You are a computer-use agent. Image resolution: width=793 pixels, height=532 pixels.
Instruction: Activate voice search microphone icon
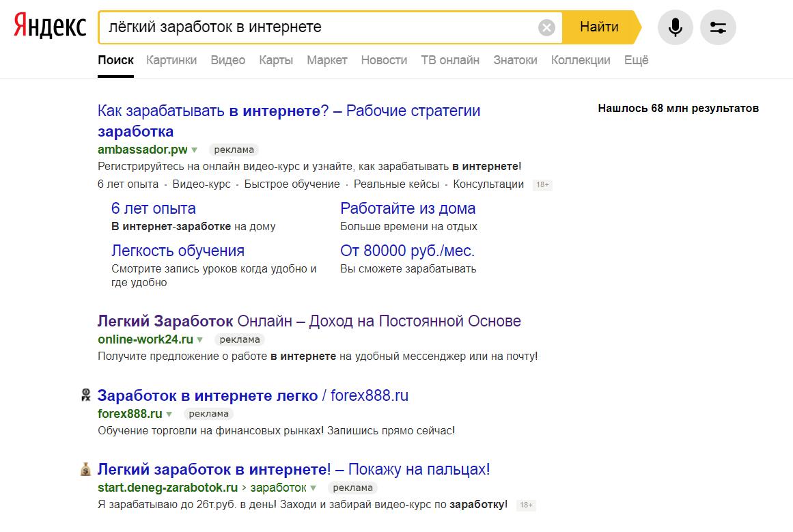tap(675, 27)
